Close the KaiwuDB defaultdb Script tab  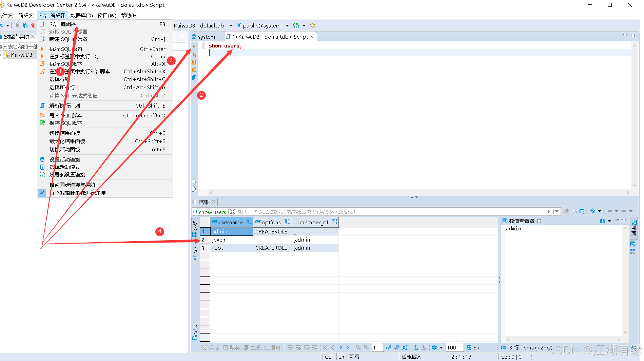click(312, 37)
